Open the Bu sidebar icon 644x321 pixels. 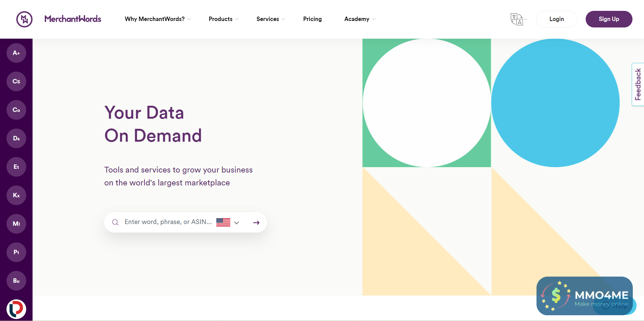tap(16, 281)
